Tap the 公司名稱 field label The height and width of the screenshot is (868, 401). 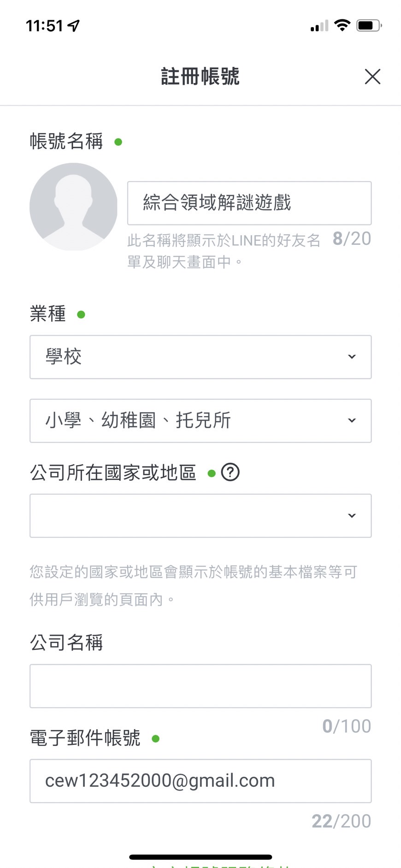tap(66, 642)
